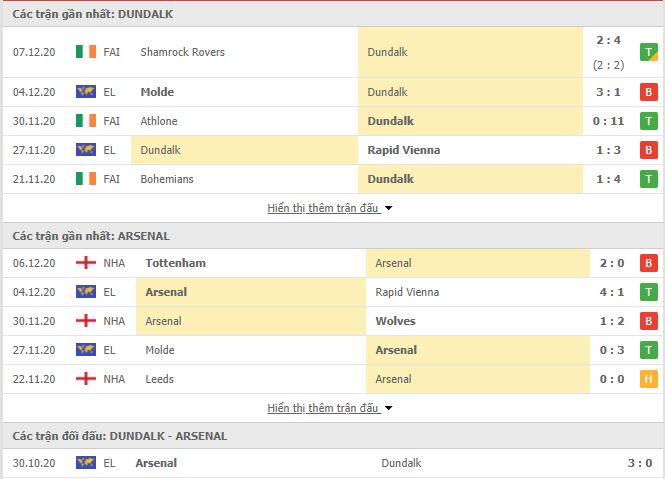The height and width of the screenshot is (479, 665).
Task: Select the 'Các trận gần nhất: DUNDALK' header
Action: click(x=92, y=14)
